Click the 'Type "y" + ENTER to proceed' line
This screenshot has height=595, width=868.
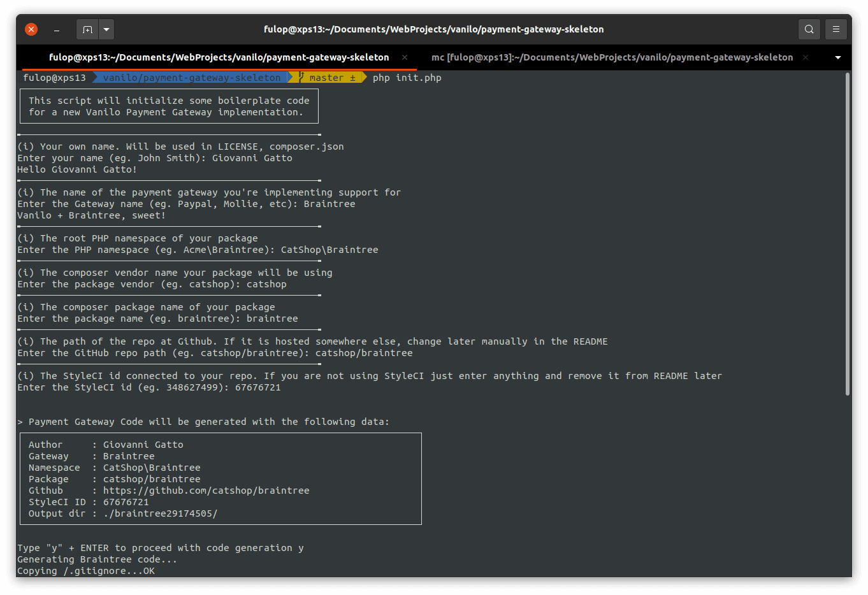(x=161, y=548)
